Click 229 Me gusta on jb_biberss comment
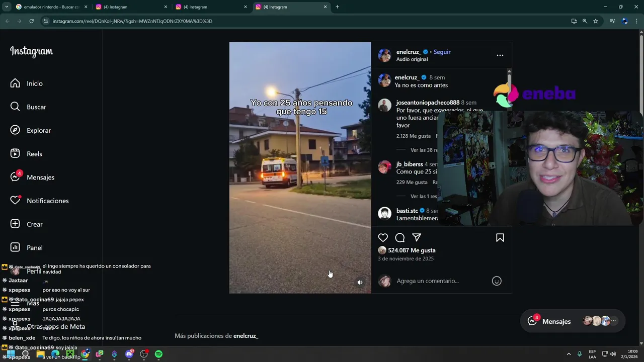The width and height of the screenshot is (644, 362). pyautogui.click(x=412, y=183)
